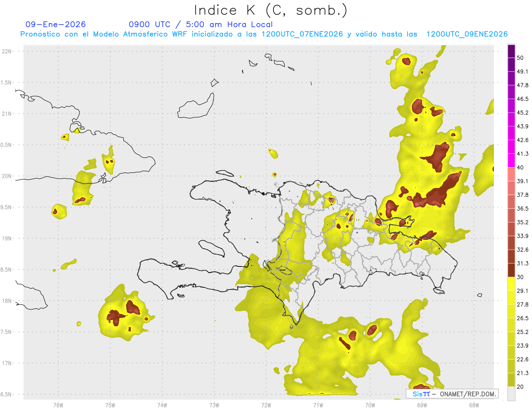Click the colorbar value 20
This screenshot has height=411, width=532.
tap(520, 387)
